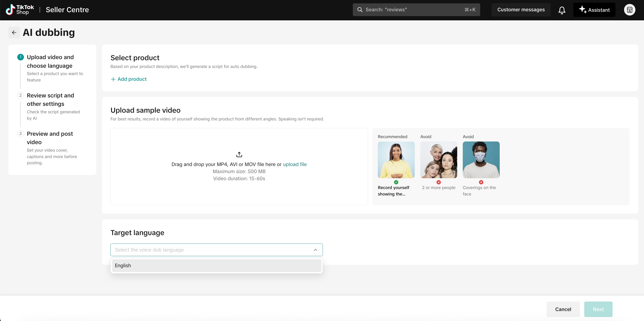644x321 pixels.
Task: Click the upload file link
Action: 295,164
